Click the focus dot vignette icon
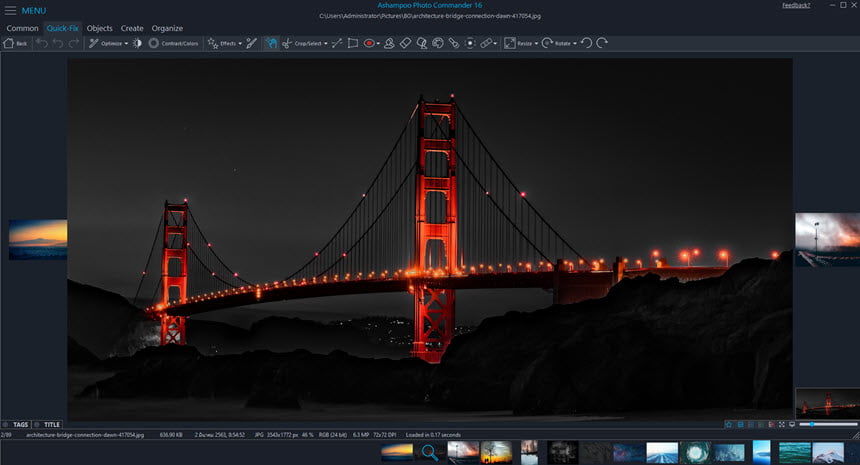 pos(470,43)
